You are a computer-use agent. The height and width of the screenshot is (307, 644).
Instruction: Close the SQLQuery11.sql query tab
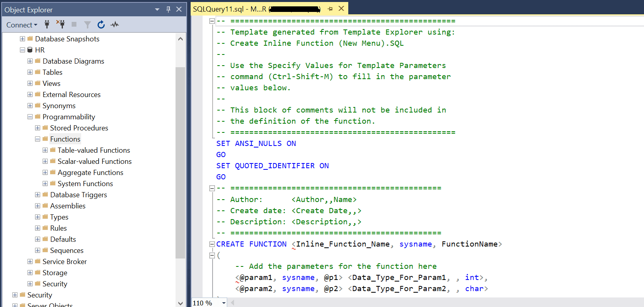(341, 9)
